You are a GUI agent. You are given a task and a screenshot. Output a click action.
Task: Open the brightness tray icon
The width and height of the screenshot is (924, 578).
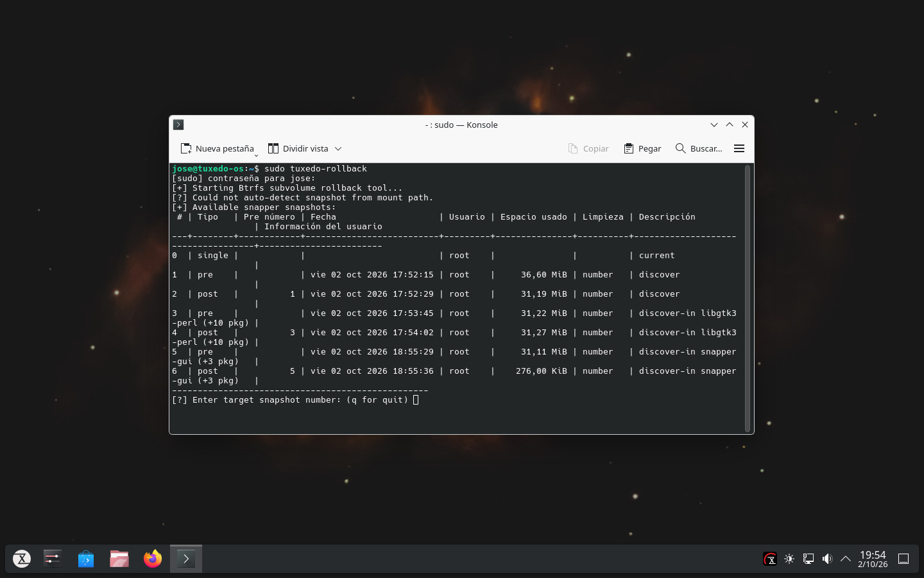[x=789, y=559]
